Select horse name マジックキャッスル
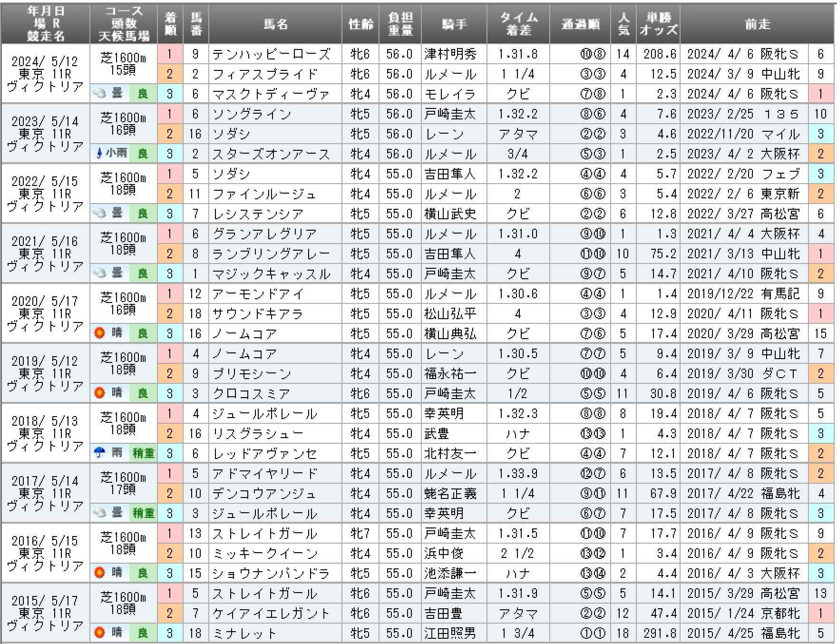The height and width of the screenshot is (644, 837). [x=271, y=274]
